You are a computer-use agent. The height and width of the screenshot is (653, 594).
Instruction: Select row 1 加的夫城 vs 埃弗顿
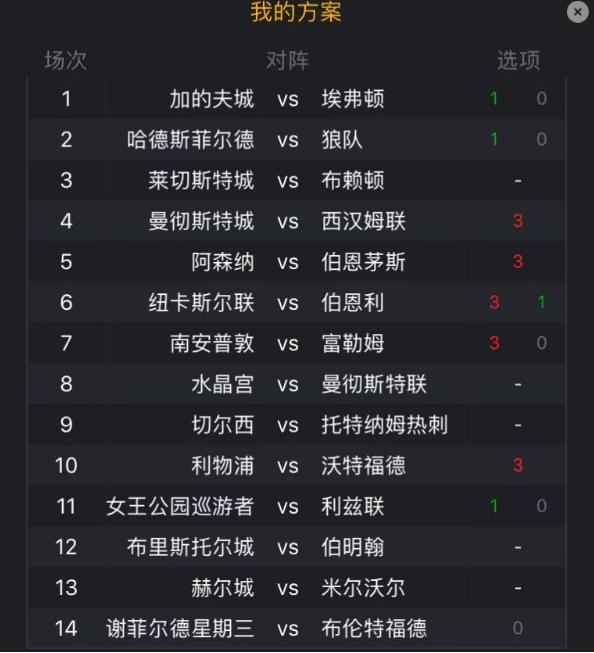[x=296, y=99]
